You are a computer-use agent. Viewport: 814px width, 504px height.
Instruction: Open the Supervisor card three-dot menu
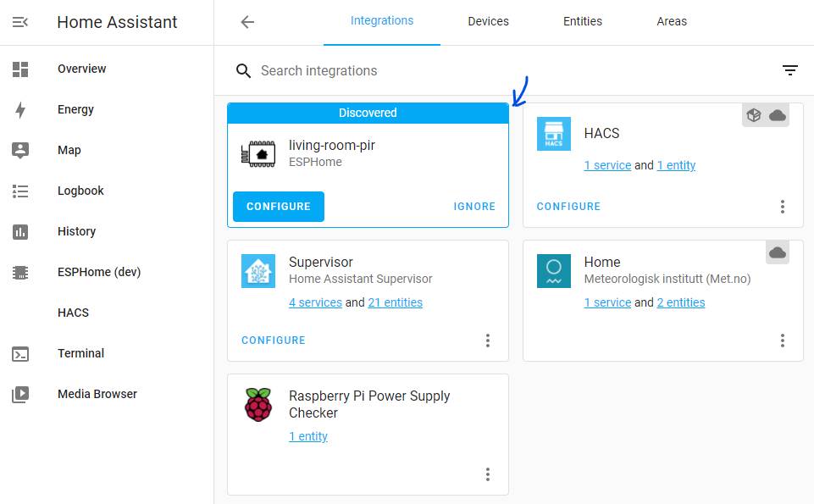pos(487,341)
